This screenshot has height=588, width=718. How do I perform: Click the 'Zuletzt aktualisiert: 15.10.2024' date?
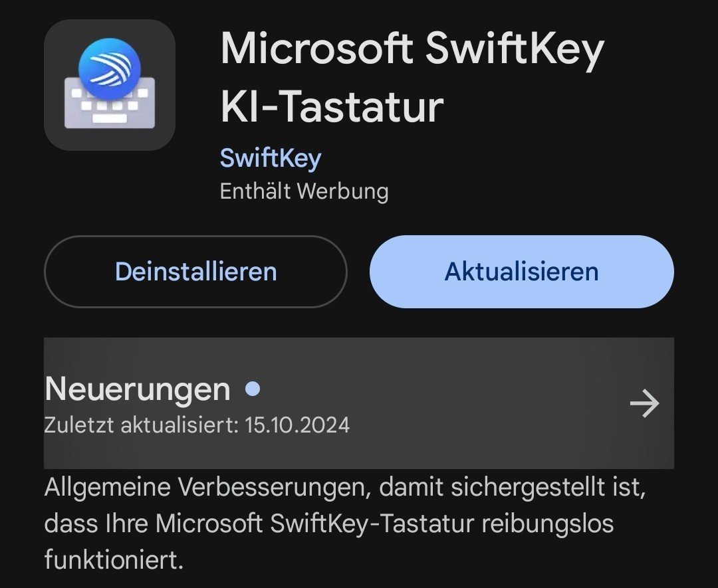pos(297,425)
